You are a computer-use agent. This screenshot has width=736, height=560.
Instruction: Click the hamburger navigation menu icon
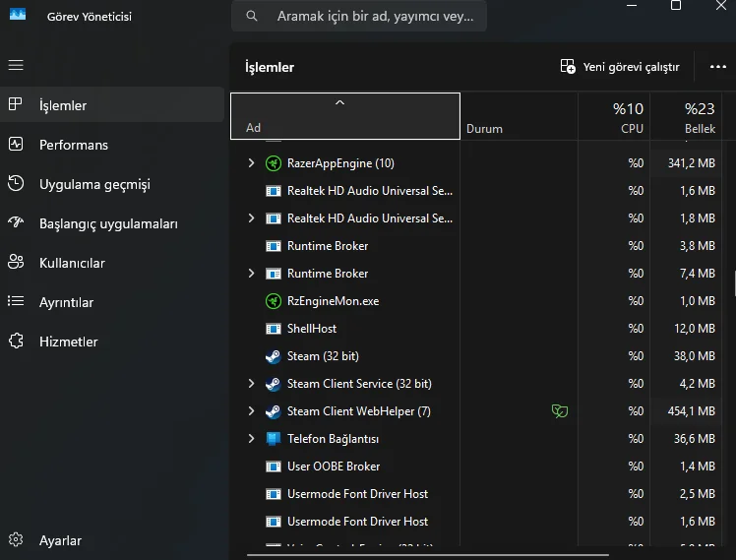[16, 65]
